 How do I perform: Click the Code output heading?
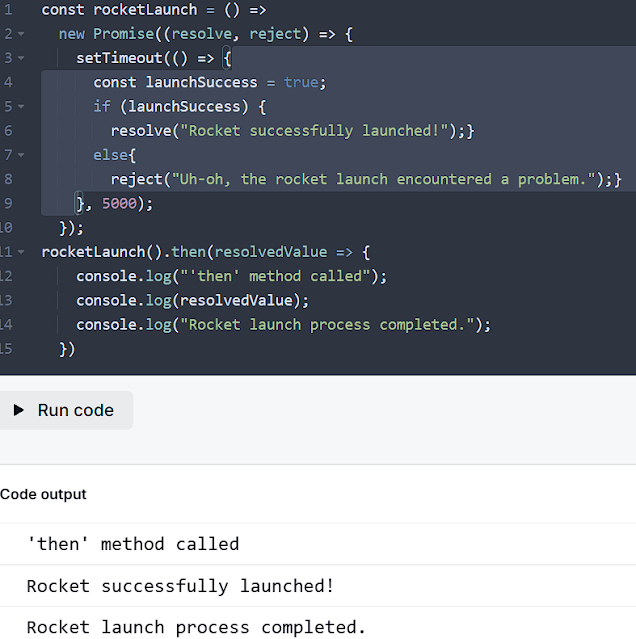point(43,494)
